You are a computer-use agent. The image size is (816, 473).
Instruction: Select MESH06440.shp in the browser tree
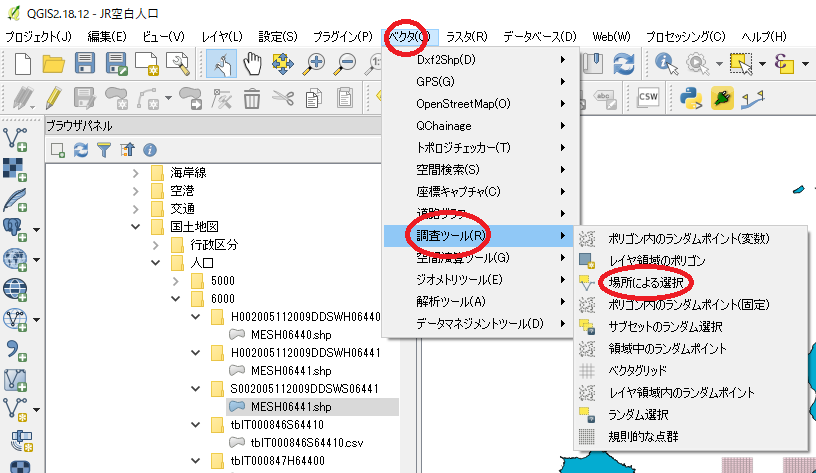click(291, 335)
